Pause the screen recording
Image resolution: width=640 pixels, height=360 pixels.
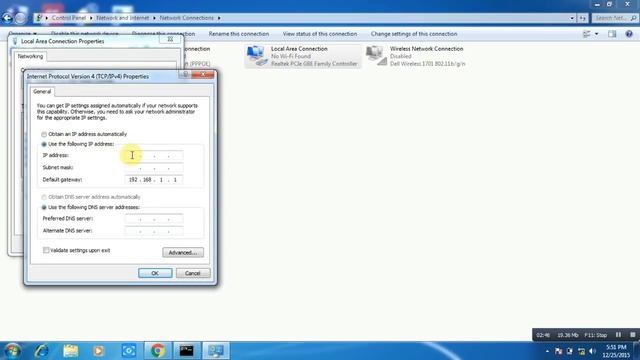(x=618, y=335)
